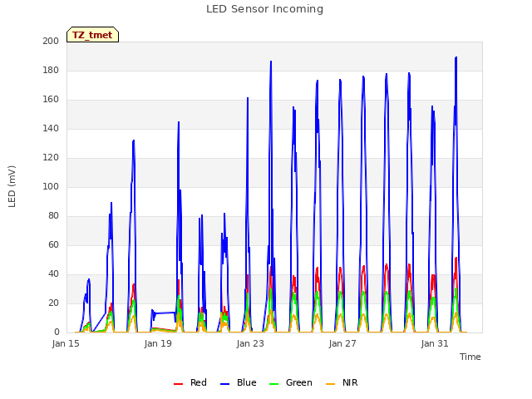Toggle the Green series legend entry
532x399 pixels.
(290, 382)
